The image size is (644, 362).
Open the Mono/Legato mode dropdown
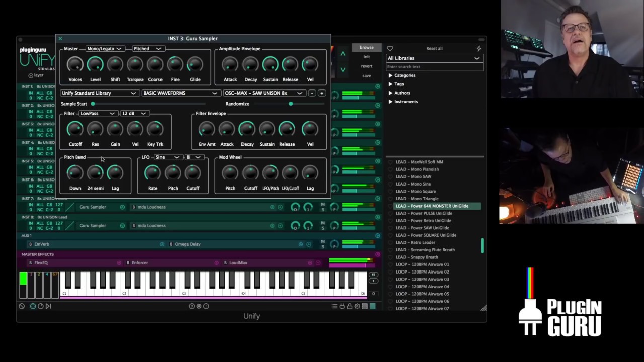104,49
